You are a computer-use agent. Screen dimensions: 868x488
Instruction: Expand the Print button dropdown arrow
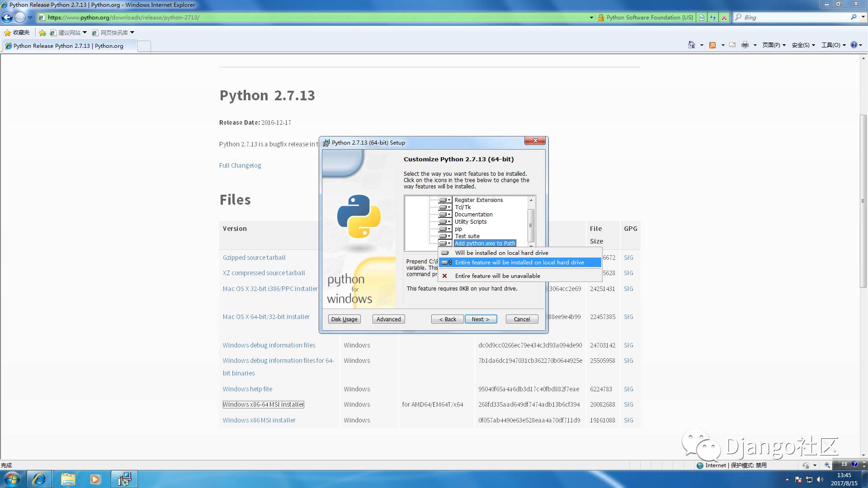(x=755, y=45)
